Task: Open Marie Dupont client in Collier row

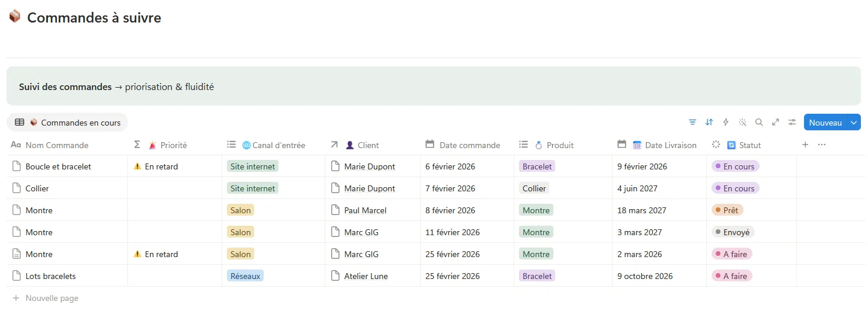Action: pyautogui.click(x=370, y=188)
